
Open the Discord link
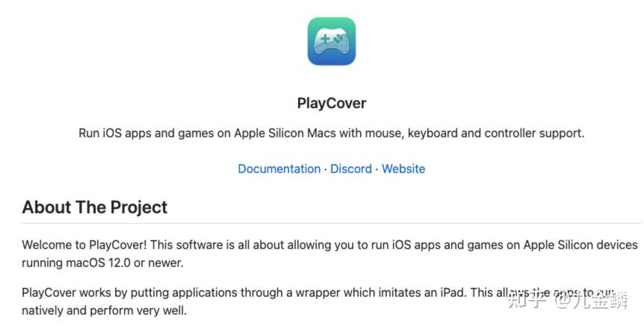point(350,169)
